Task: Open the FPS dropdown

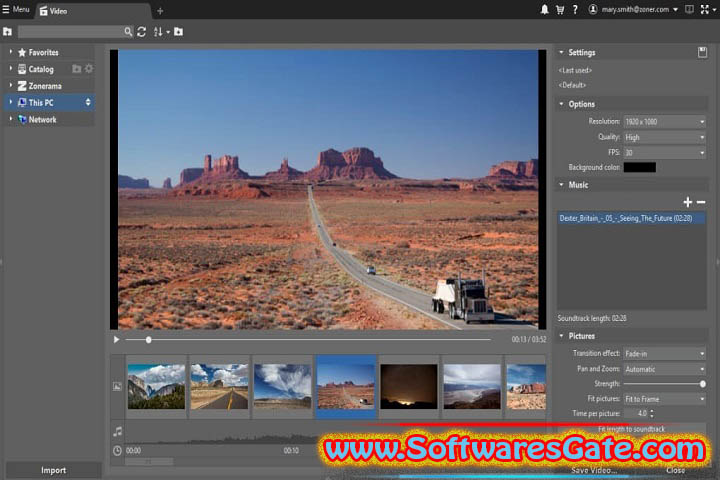Action: pos(664,152)
